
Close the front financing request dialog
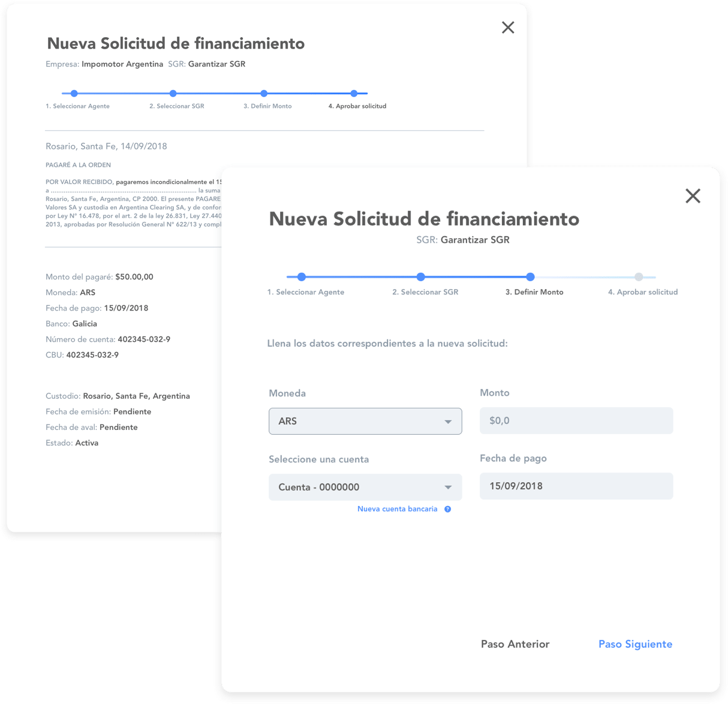[x=693, y=195]
